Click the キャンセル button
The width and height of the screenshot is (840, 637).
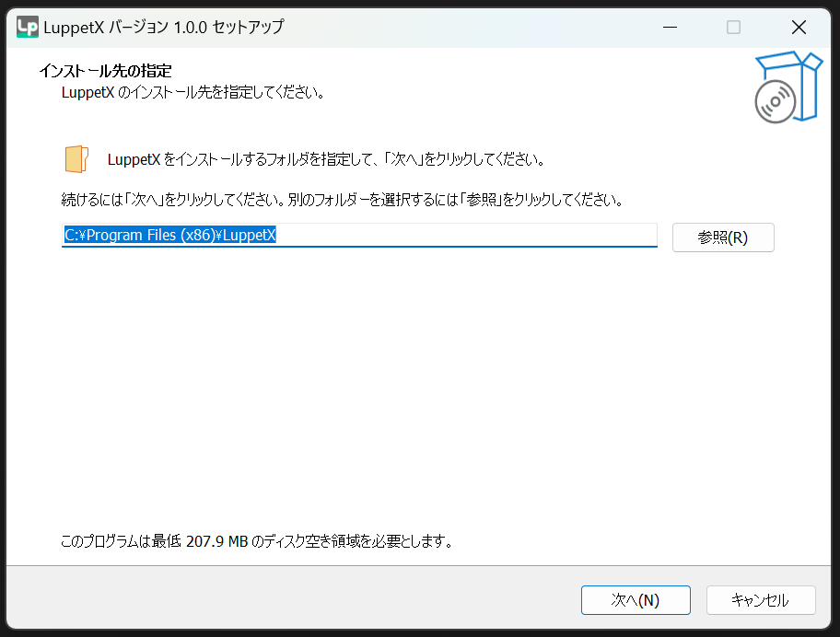pyautogui.click(x=760, y=600)
